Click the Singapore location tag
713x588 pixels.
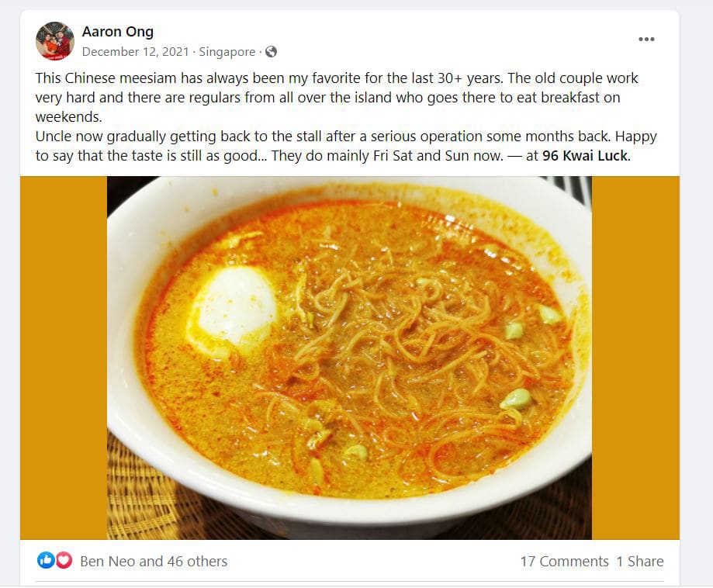click(x=227, y=52)
